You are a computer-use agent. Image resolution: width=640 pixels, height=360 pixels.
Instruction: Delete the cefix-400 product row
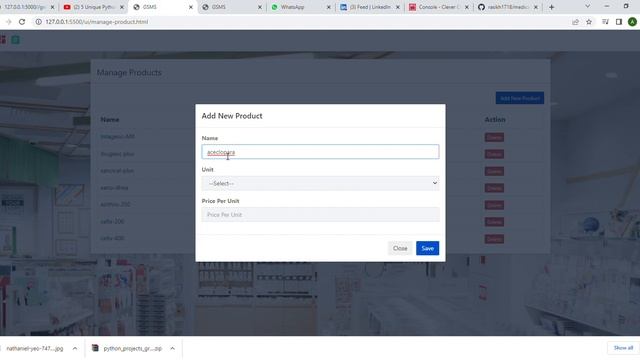[494, 239]
